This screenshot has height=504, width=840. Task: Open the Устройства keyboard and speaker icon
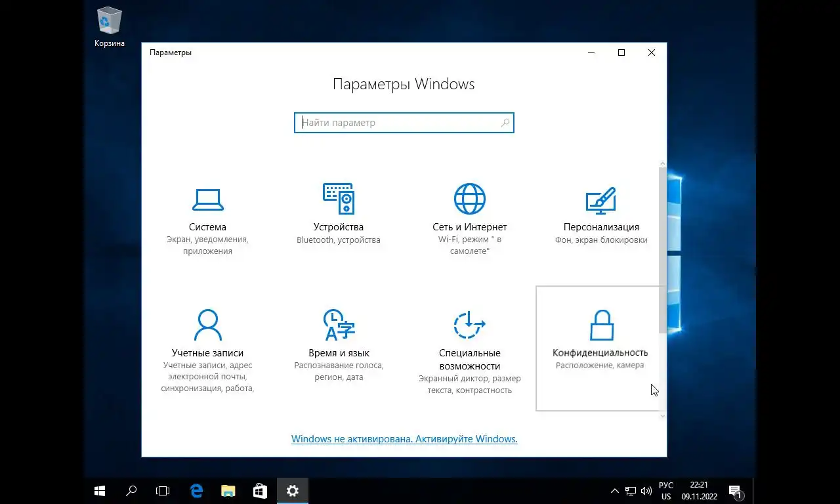click(339, 198)
